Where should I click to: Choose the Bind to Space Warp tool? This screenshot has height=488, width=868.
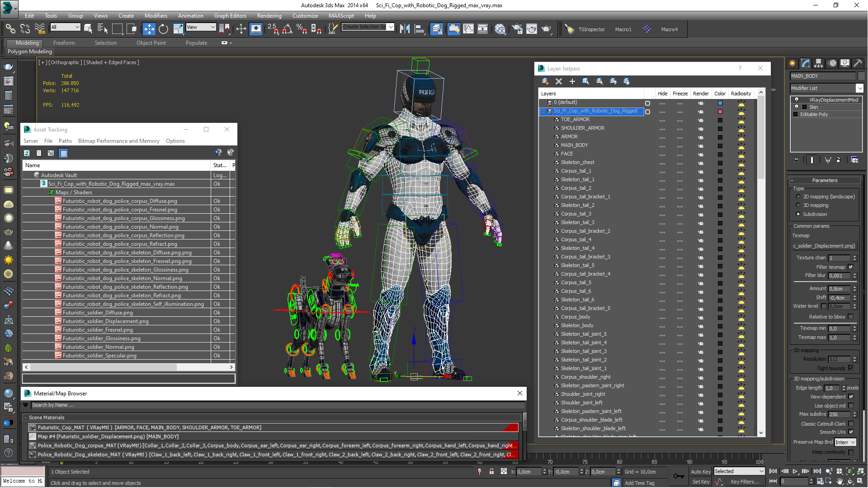(x=40, y=29)
